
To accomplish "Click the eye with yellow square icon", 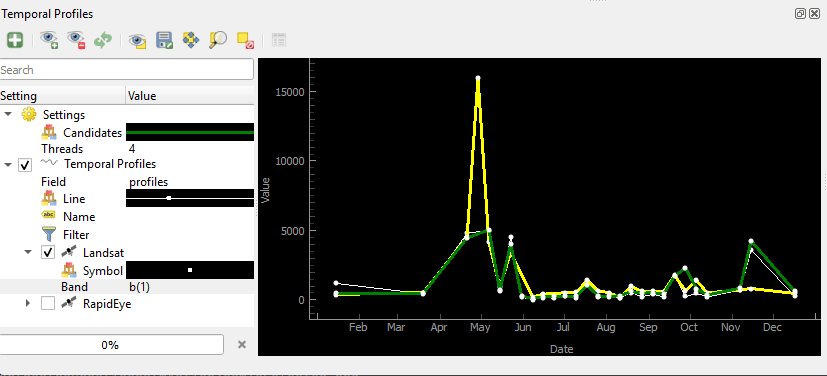I will (138, 40).
